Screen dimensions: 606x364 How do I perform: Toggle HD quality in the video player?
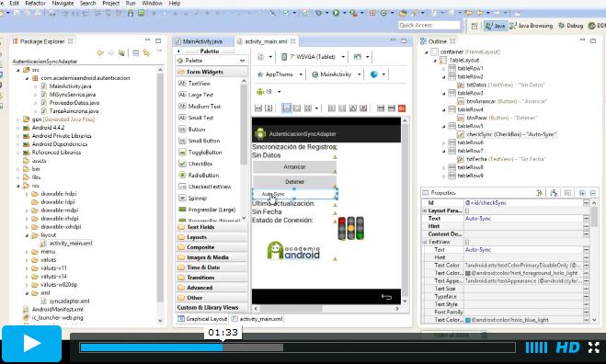(x=567, y=347)
